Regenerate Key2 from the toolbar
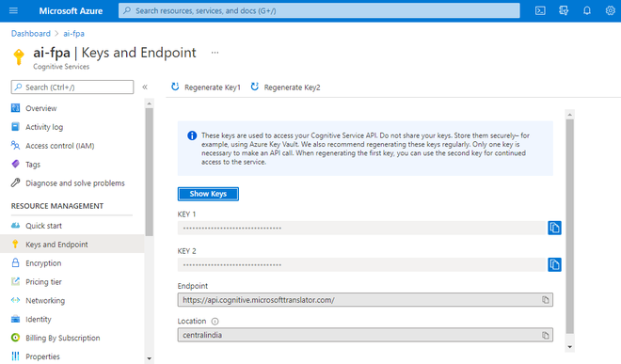The height and width of the screenshot is (364, 621). pos(285,87)
